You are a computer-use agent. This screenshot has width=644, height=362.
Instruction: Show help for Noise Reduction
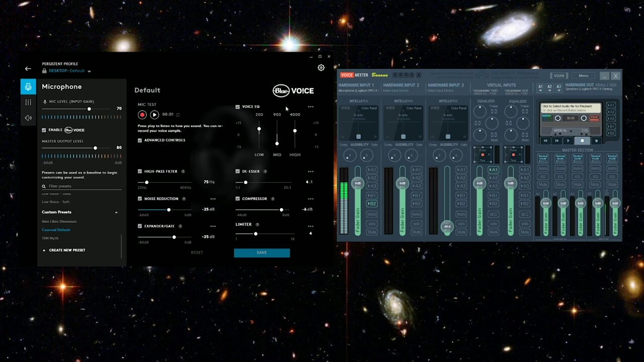[184, 199]
